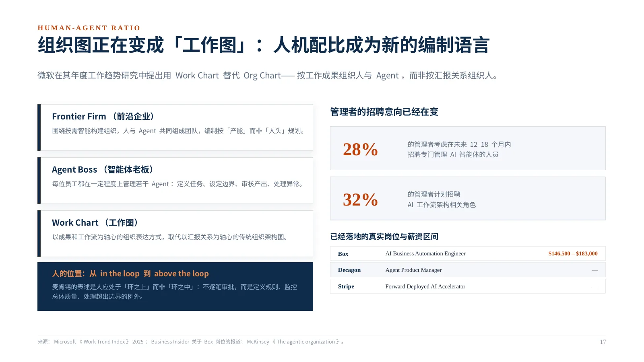Click the Decagon company cell
The width and height of the screenshot is (644, 362).
click(x=349, y=270)
